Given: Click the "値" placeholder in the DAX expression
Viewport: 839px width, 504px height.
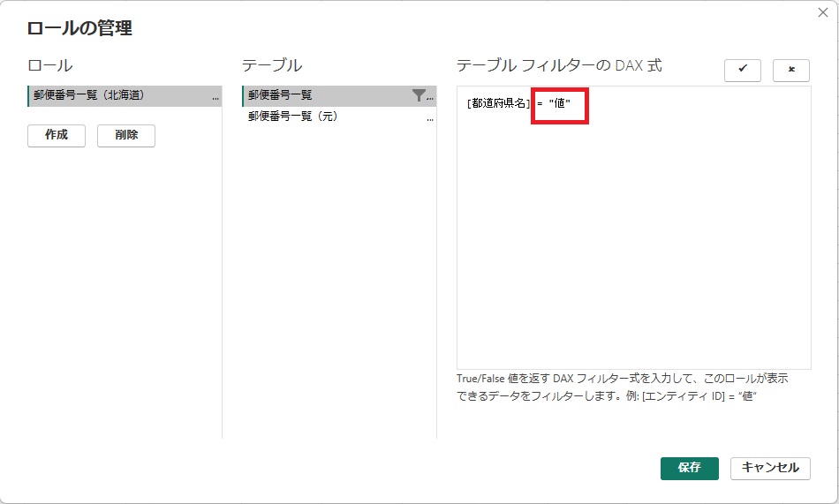Looking at the screenshot, I should coord(560,104).
